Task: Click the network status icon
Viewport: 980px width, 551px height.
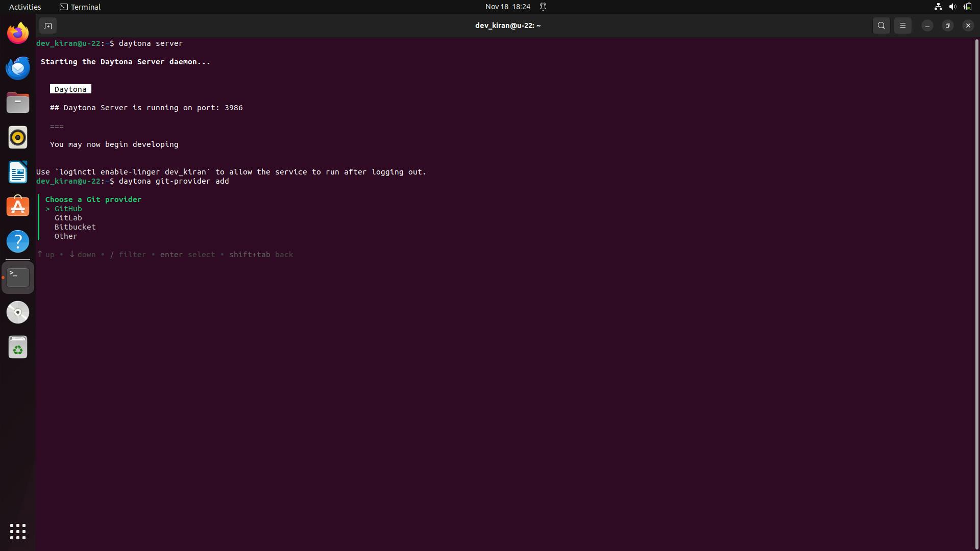Action: click(x=938, y=7)
